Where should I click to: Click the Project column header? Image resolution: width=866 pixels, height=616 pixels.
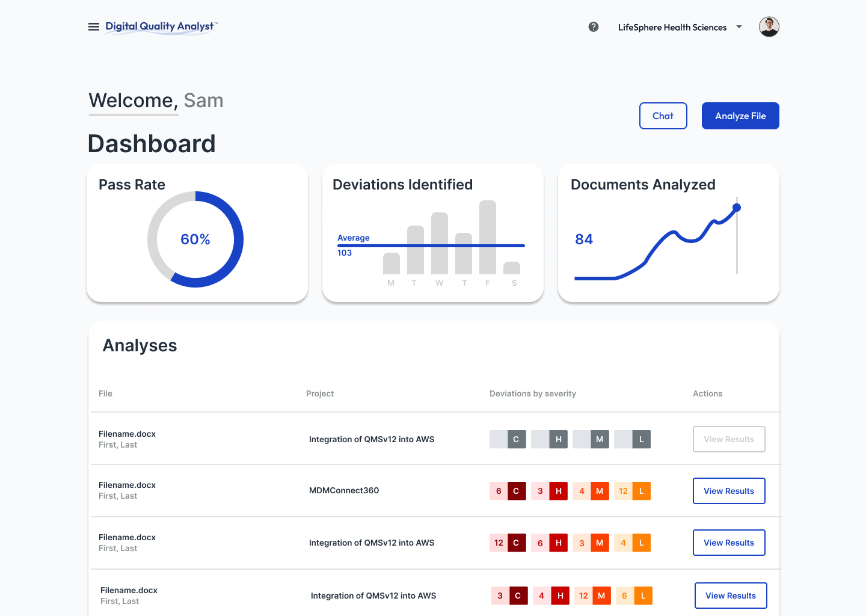click(319, 393)
